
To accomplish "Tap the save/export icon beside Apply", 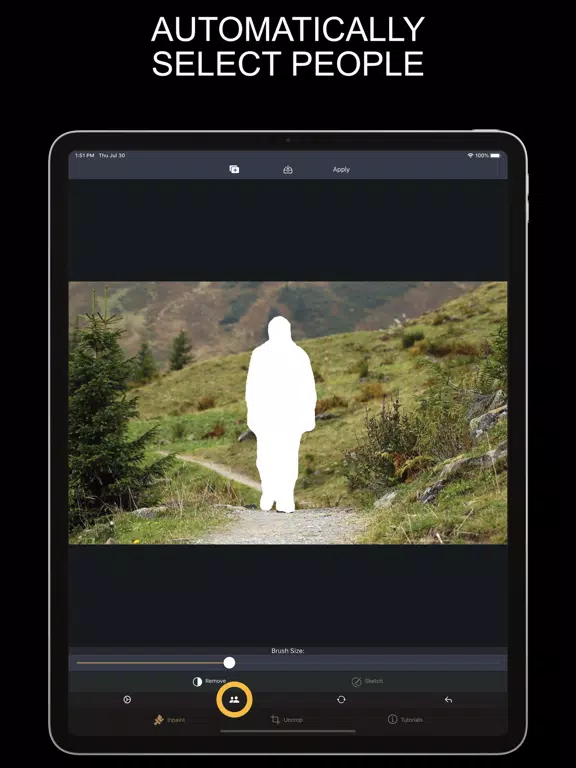I will (x=288, y=169).
